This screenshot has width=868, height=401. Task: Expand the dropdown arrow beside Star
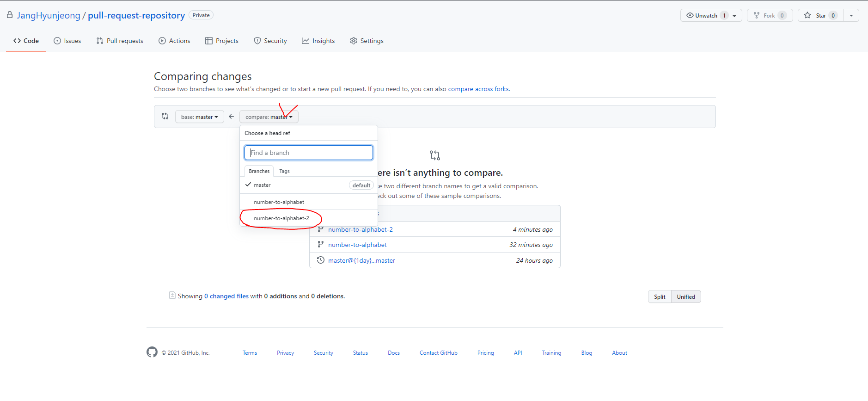(x=851, y=15)
